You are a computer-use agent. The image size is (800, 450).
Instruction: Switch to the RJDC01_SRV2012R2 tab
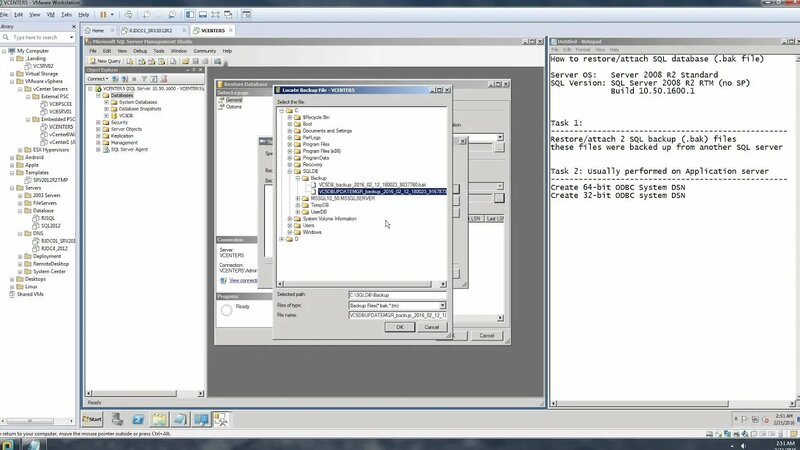[x=151, y=31]
